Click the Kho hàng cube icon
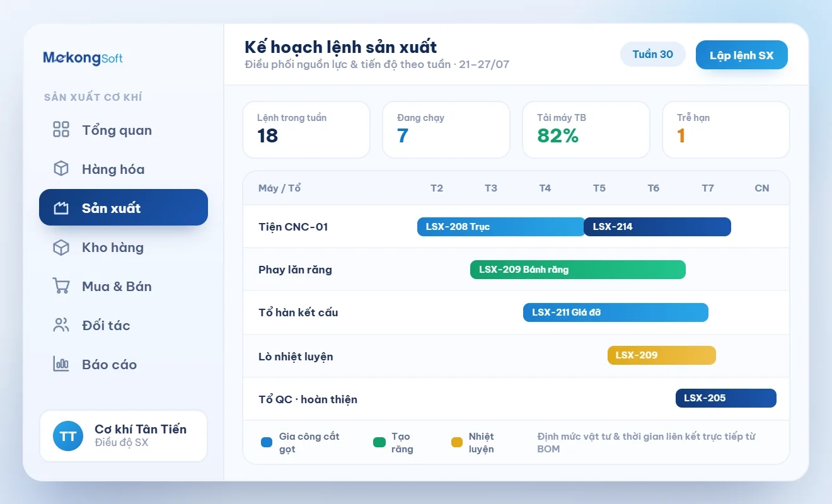 click(61, 247)
